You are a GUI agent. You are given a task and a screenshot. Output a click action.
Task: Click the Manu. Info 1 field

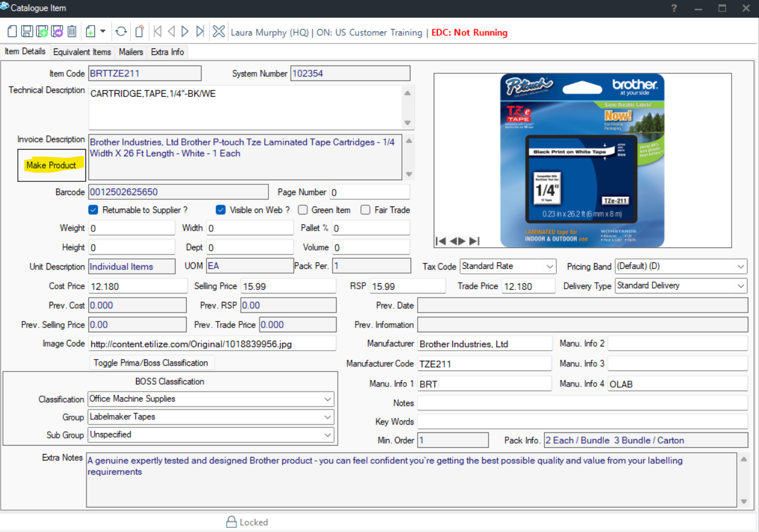tap(485, 383)
